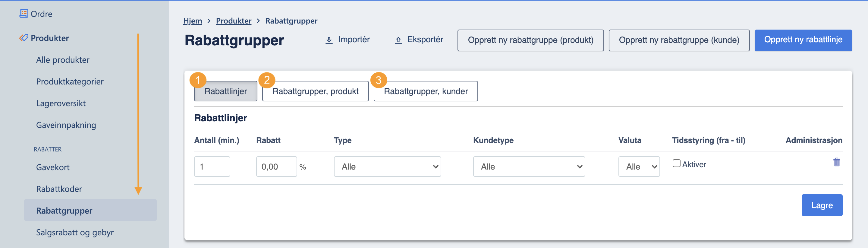This screenshot has width=868, height=248.
Task: Click the Administrasjon column header
Action: [814, 140]
